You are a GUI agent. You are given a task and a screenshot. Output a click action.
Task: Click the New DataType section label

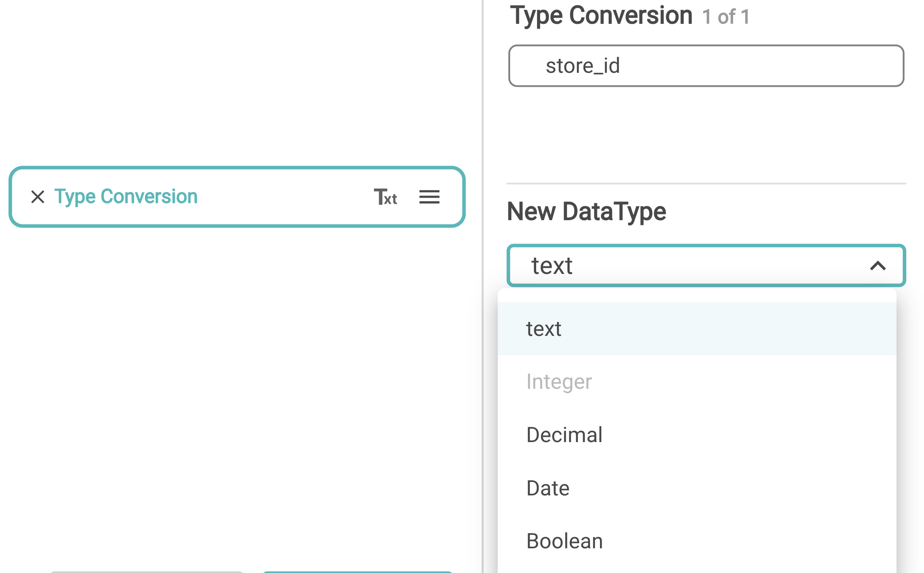pyautogui.click(x=586, y=212)
